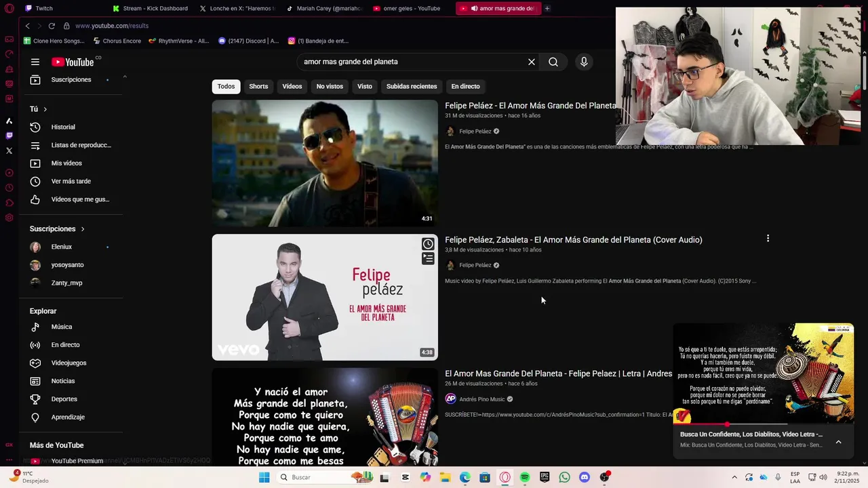Open Eleniux subscription channel
Screen dimensions: 868x488
pyautogui.click(x=71, y=247)
